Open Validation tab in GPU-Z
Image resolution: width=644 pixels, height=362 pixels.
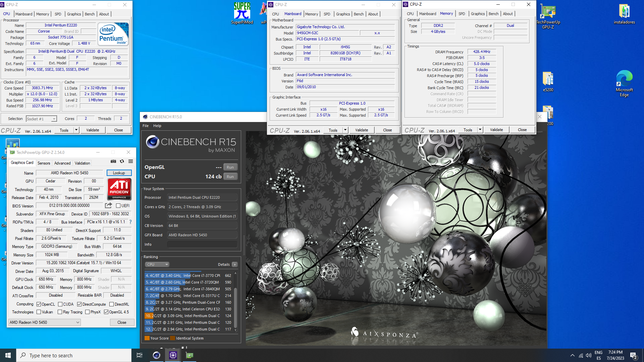[x=82, y=163]
